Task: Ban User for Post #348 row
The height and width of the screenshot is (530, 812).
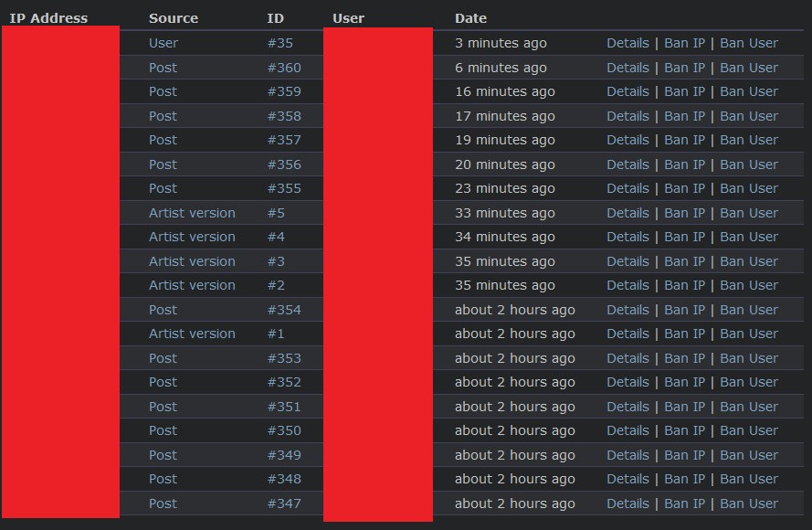Action: coord(749,479)
